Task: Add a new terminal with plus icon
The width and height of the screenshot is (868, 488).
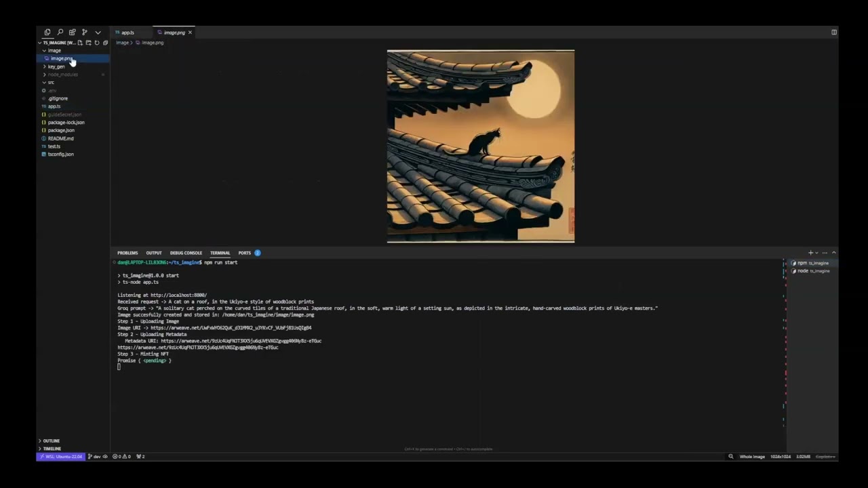Action: pyautogui.click(x=810, y=253)
